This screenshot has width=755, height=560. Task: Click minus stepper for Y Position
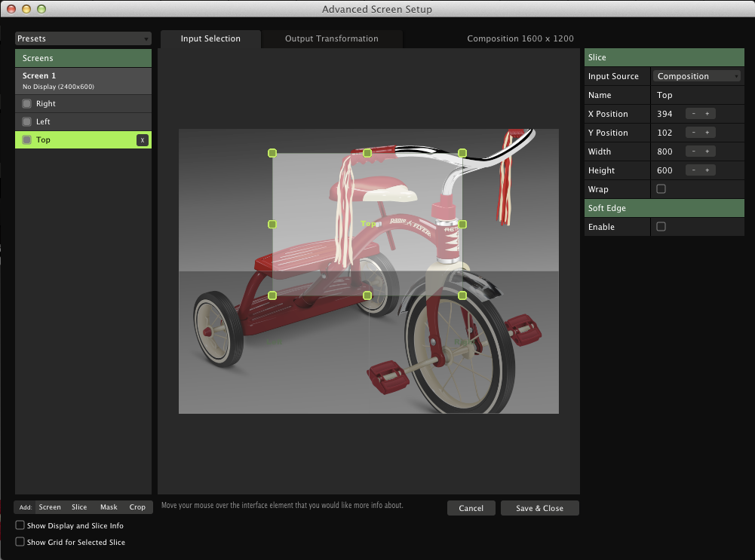(693, 133)
